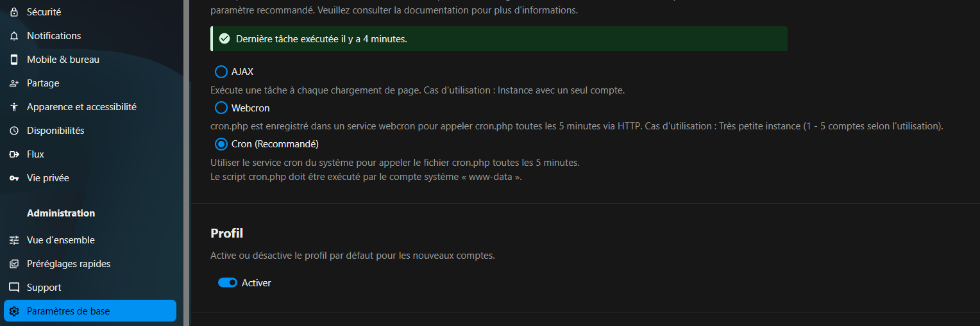Viewport: 980px width, 326px height.
Task: Click the Mobile & bureau phone icon
Action: pos(14,60)
